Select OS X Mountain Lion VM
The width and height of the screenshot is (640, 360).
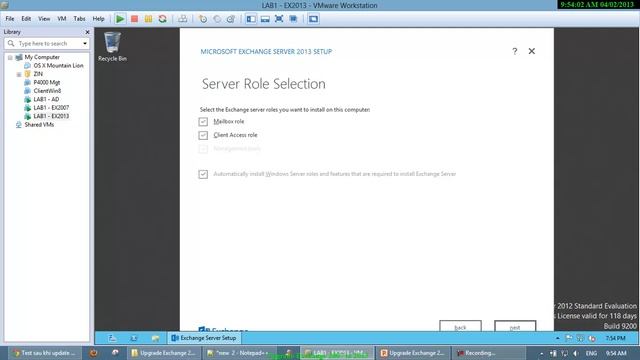(x=58, y=65)
